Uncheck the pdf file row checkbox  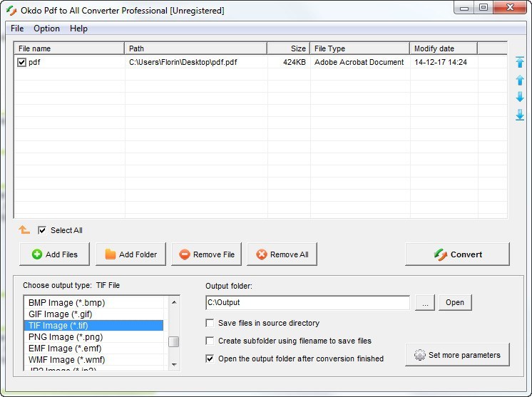(x=21, y=63)
